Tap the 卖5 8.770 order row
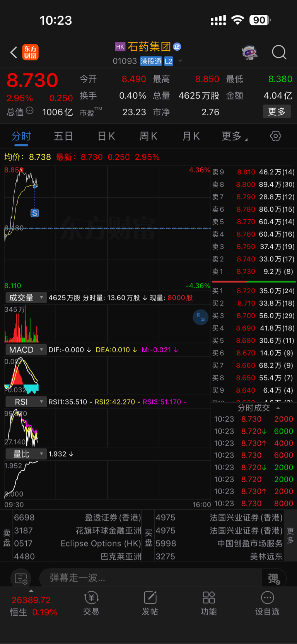Image resolution: width=297 pixels, height=644 pixels. [253, 222]
